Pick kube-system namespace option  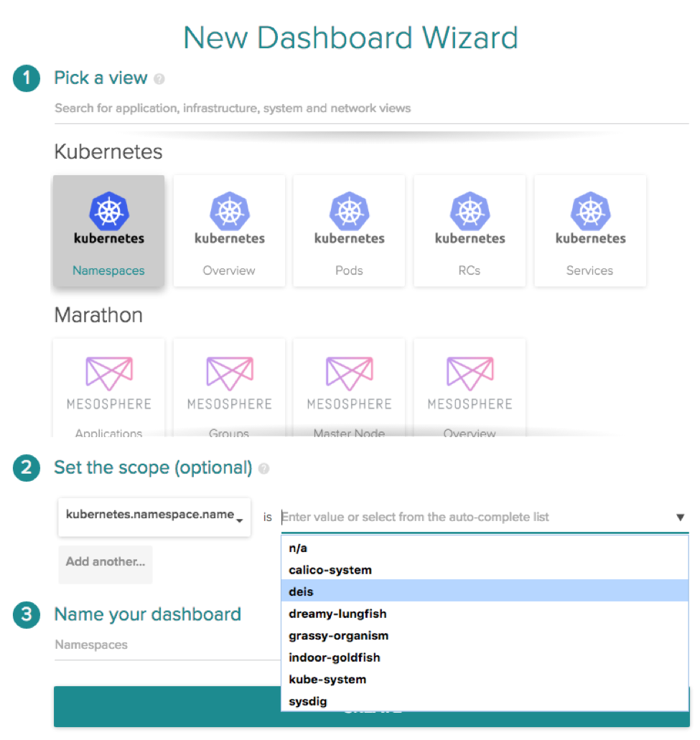pyautogui.click(x=485, y=679)
